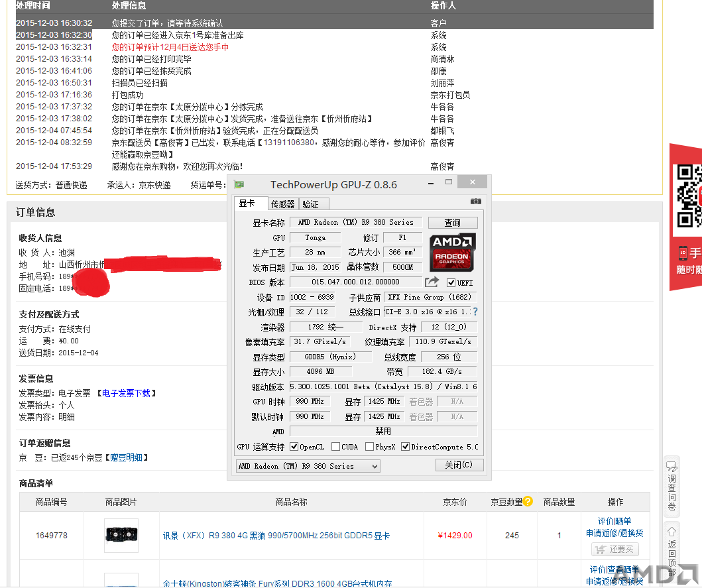The height and width of the screenshot is (588, 702).
Task: Click the 显卡名称 field AMD Radeon R9 380
Action: (355, 222)
